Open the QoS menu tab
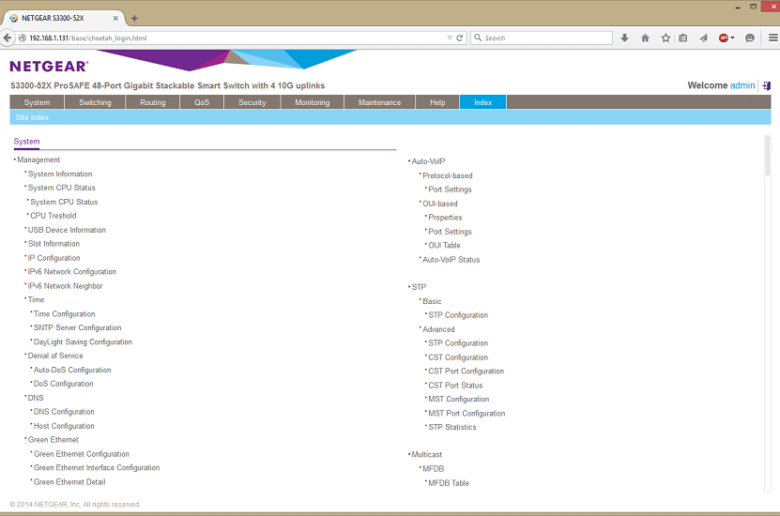 [x=201, y=102]
